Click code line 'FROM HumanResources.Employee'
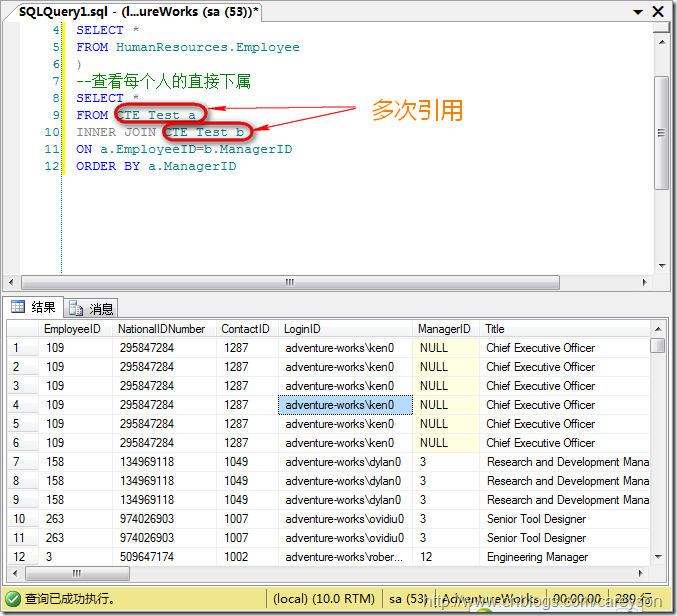The height and width of the screenshot is (616, 677). [x=188, y=47]
